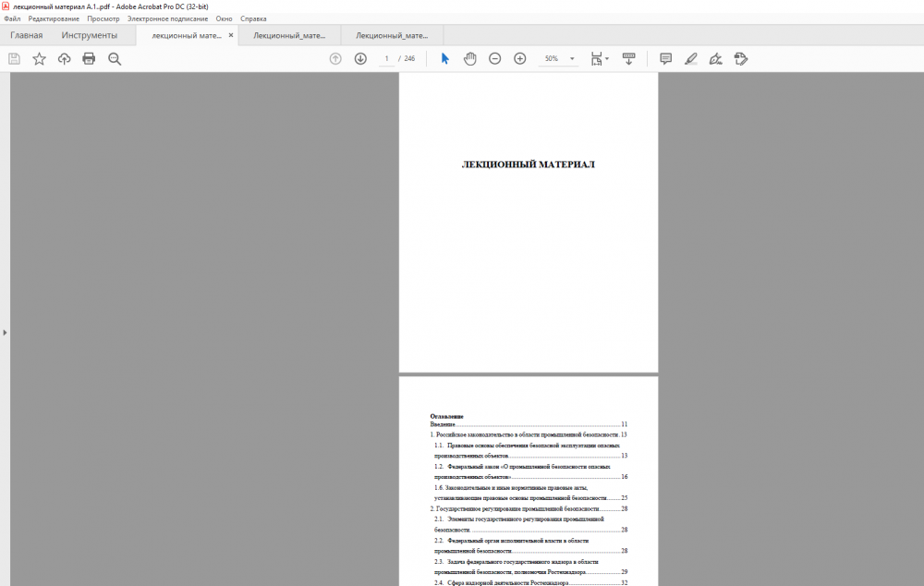Viewport: 924px width, 586px height.
Task: Activate the Hand pan tool
Action: click(x=469, y=59)
